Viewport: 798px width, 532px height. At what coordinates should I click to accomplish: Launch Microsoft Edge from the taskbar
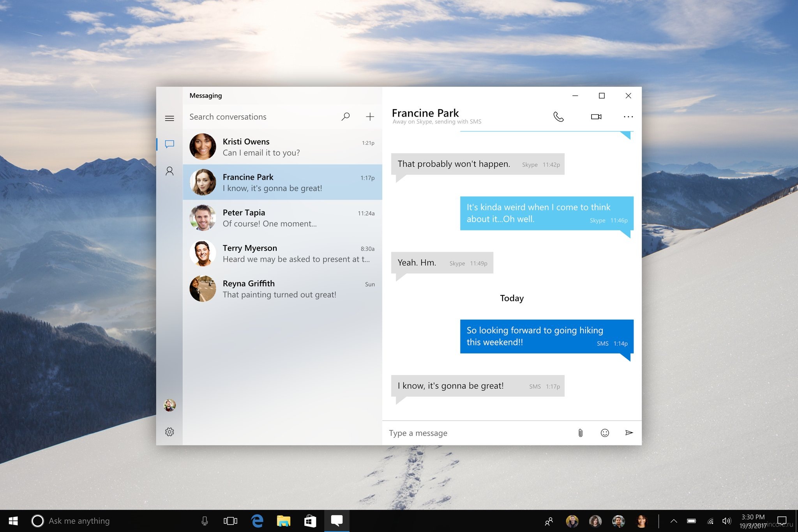tap(257, 521)
